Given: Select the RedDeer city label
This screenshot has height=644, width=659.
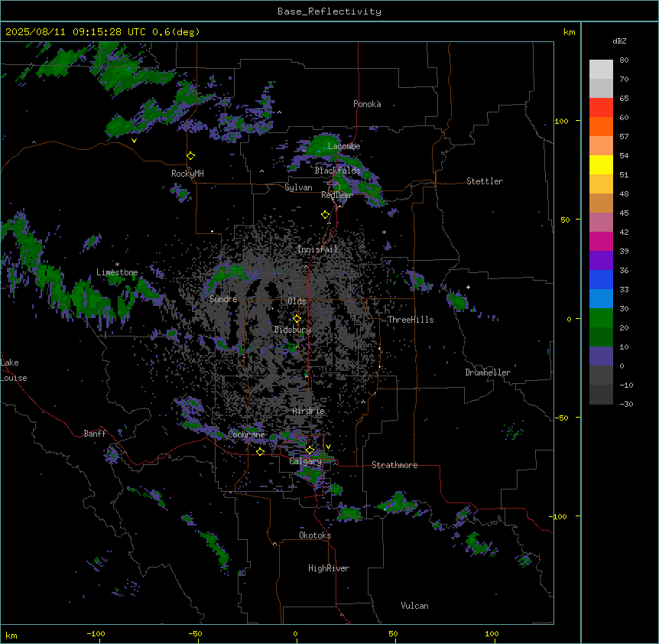Looking at the screenshot, I should point(337,195).
